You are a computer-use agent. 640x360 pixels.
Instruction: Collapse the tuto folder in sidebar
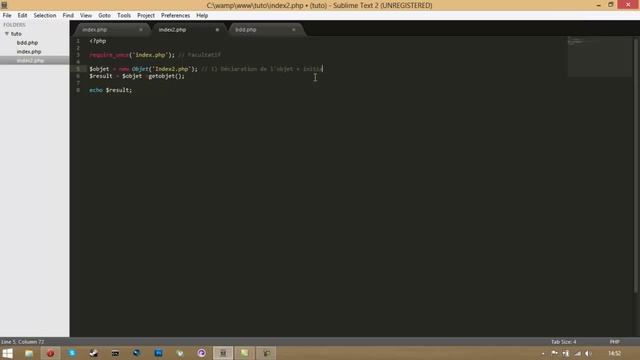pyautogui.click(x=7, y=34)
